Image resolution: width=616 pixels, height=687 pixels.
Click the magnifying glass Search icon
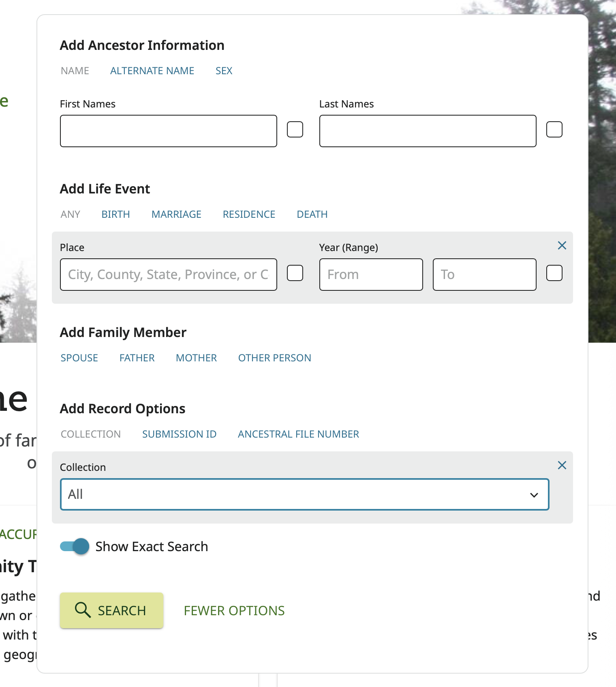[83, 610]
